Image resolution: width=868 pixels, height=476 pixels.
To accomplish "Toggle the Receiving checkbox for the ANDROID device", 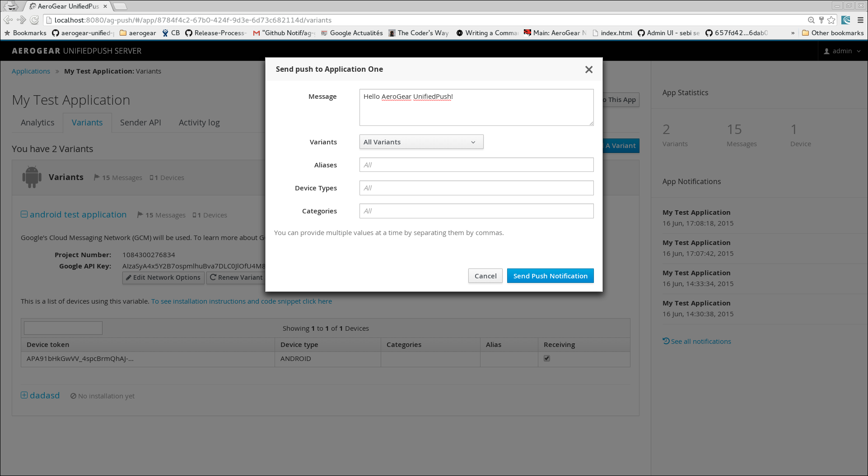I will click(547, 358).
